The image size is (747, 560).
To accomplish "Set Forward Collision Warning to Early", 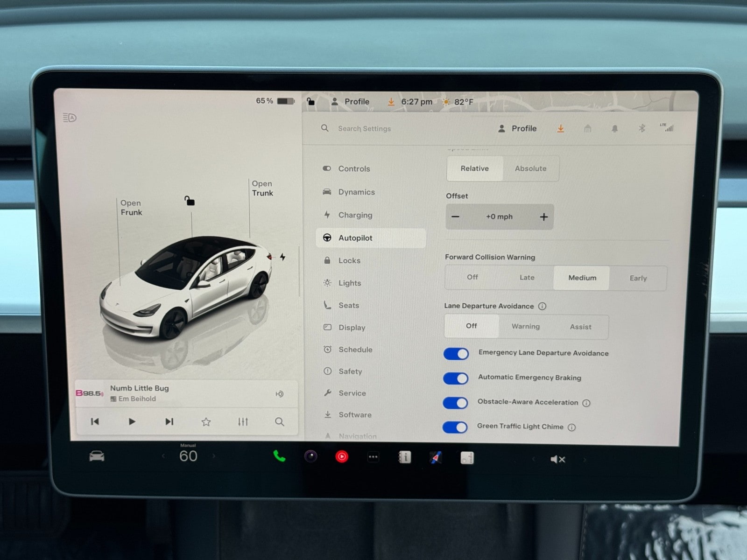I will [638, 278].
